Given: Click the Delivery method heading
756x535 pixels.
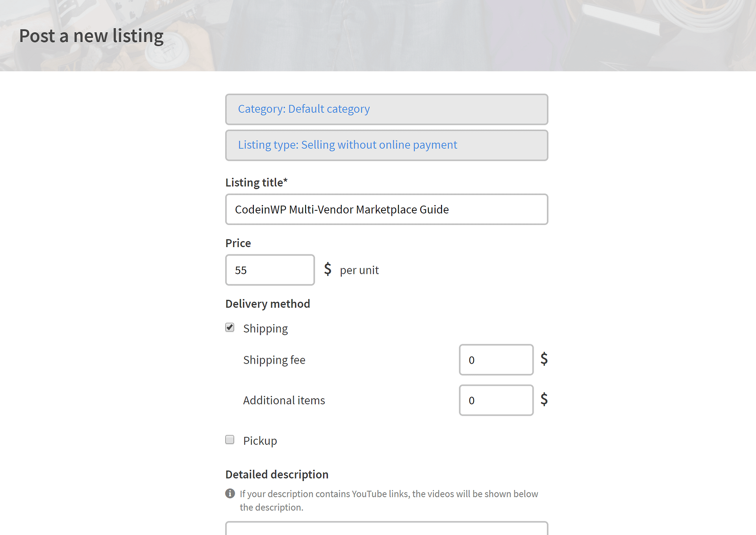Looking at the screenshot, I should (268, 304).
